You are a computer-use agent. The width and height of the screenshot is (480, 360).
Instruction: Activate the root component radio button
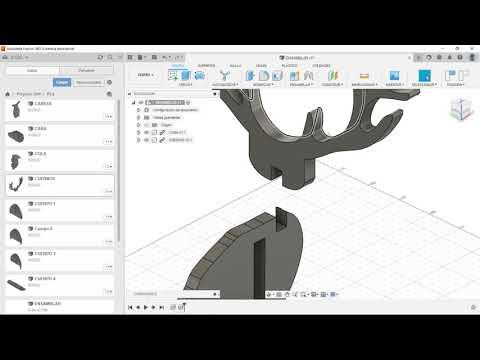(x=188, y=102)
